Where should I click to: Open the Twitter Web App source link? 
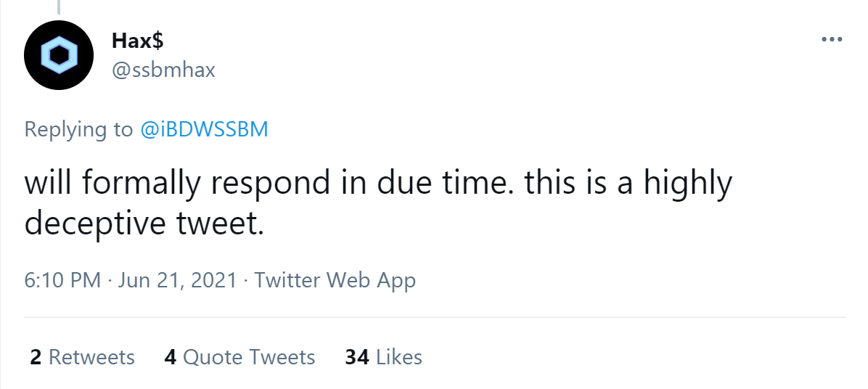pos(335,280)
